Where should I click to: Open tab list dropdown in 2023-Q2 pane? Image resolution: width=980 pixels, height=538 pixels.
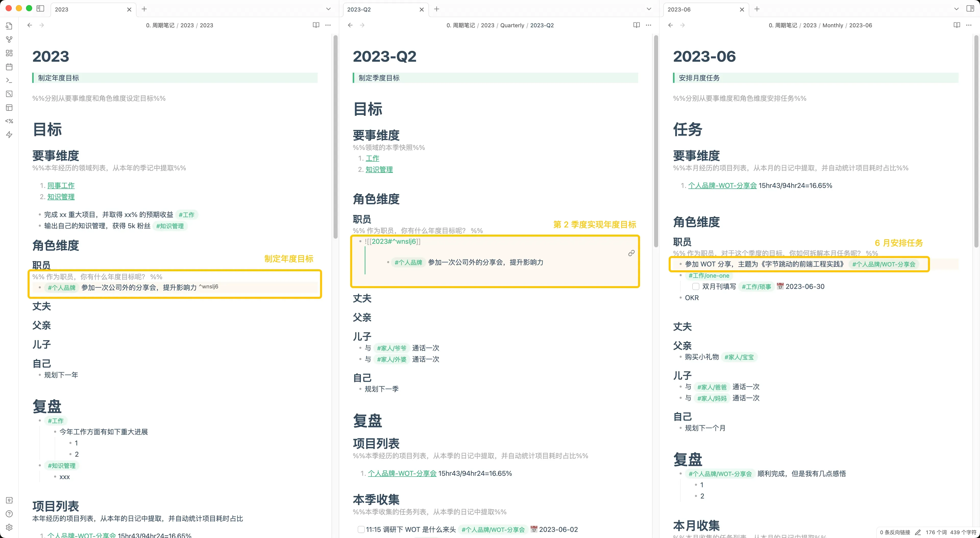click(649, 9)
